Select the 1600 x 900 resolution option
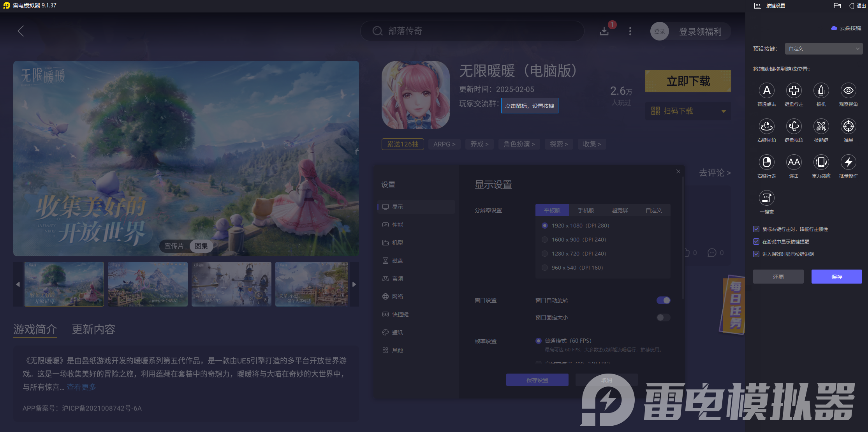The image size is (868, 432). point(544,239)
